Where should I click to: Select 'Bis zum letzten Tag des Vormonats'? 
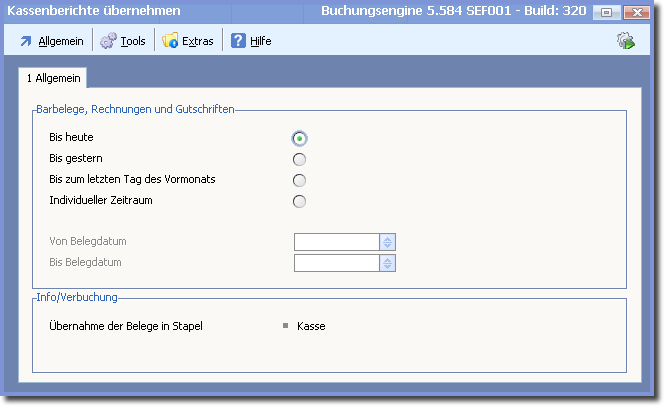(x=299, y=180)
